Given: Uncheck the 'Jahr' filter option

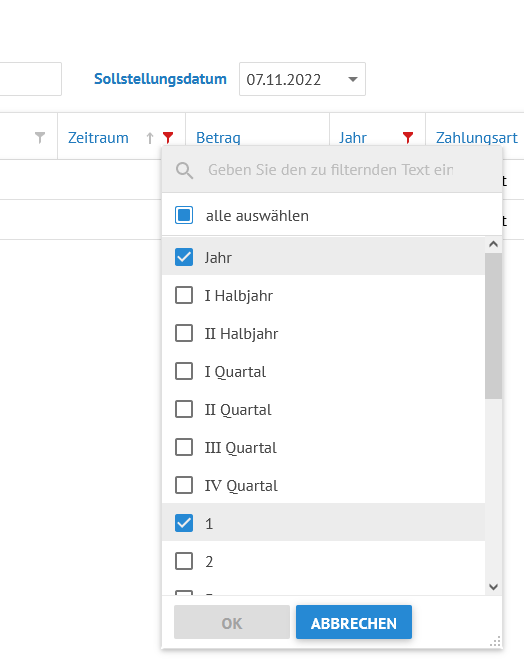Looking at the screenshot, I should [x=184, y=257].
